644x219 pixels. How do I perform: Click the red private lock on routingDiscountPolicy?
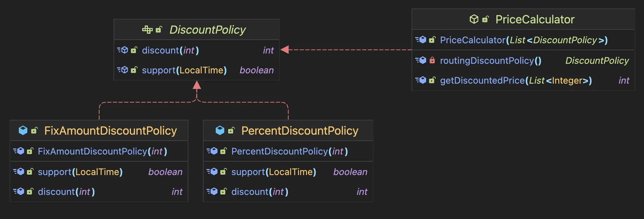pos(432,60)
